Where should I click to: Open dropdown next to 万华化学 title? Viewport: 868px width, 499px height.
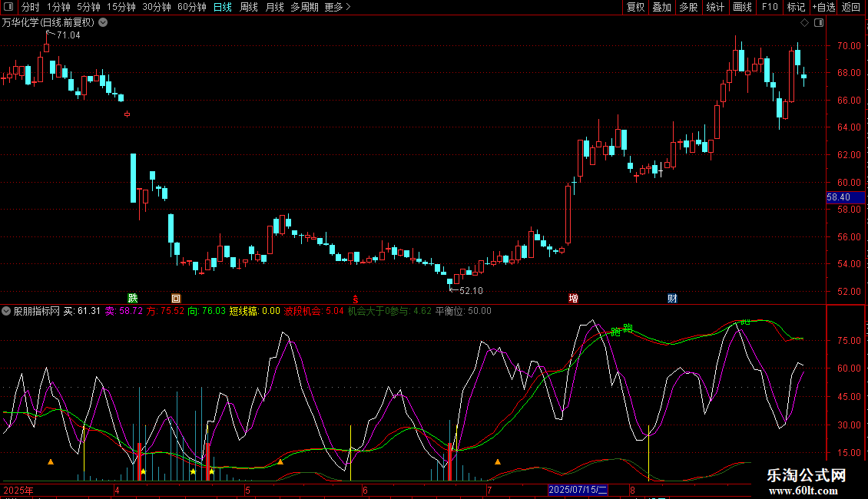103,23
